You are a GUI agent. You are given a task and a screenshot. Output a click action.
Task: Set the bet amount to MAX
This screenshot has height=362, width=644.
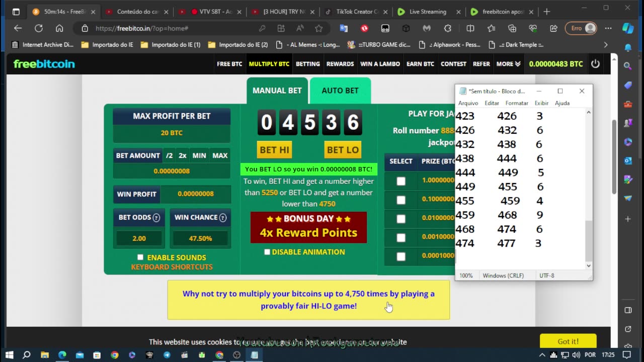click(220, 155)
